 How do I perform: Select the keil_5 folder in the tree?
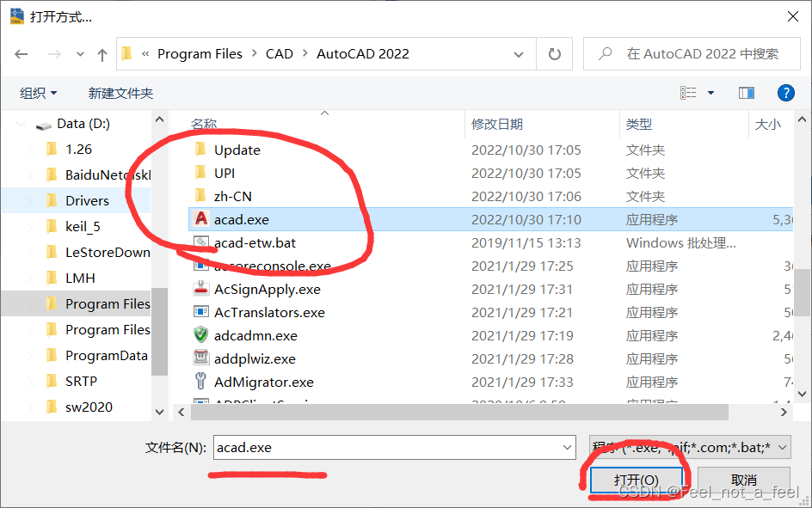(83, 227)
